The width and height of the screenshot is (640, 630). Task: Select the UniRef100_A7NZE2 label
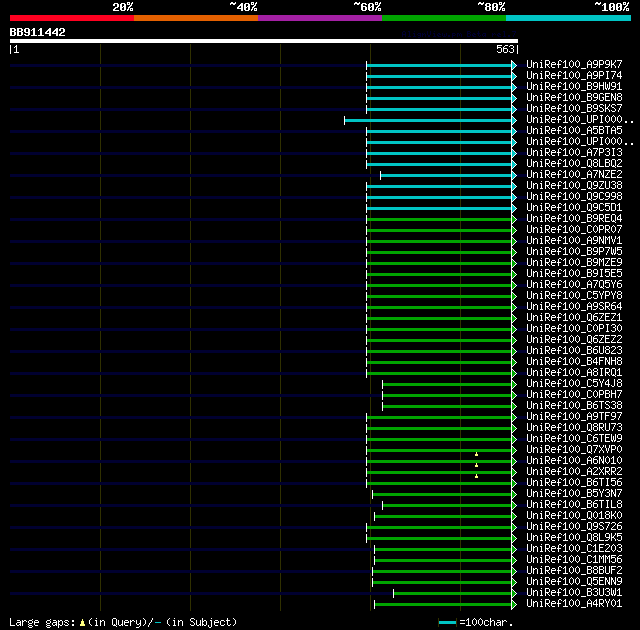tap(574, 175)
